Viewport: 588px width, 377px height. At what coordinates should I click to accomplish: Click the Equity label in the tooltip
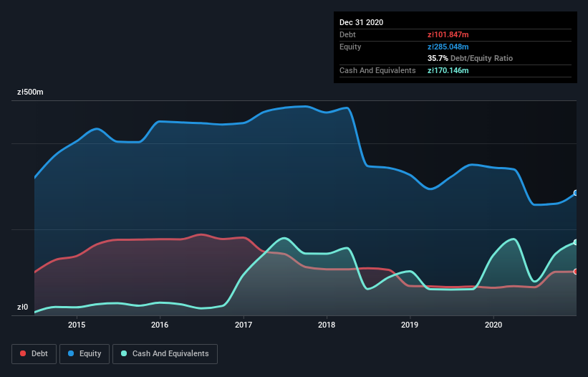pyautogui.click(x=350, y=47)
